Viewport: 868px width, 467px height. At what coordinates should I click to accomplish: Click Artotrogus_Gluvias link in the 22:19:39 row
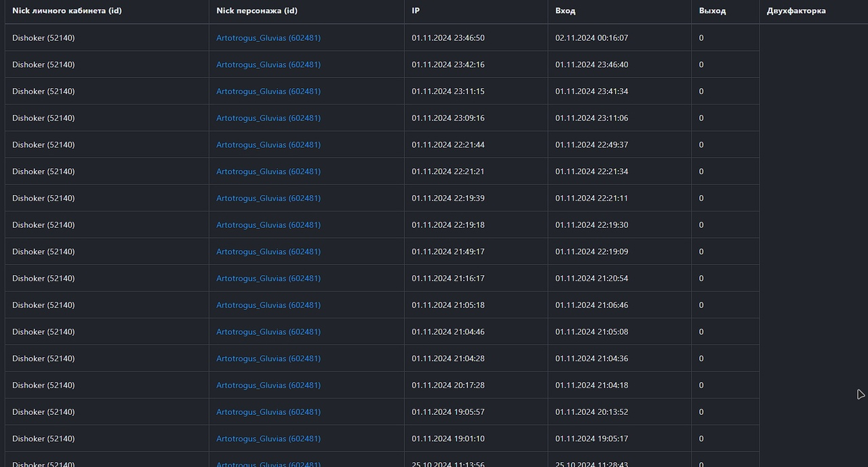point(269,199)
